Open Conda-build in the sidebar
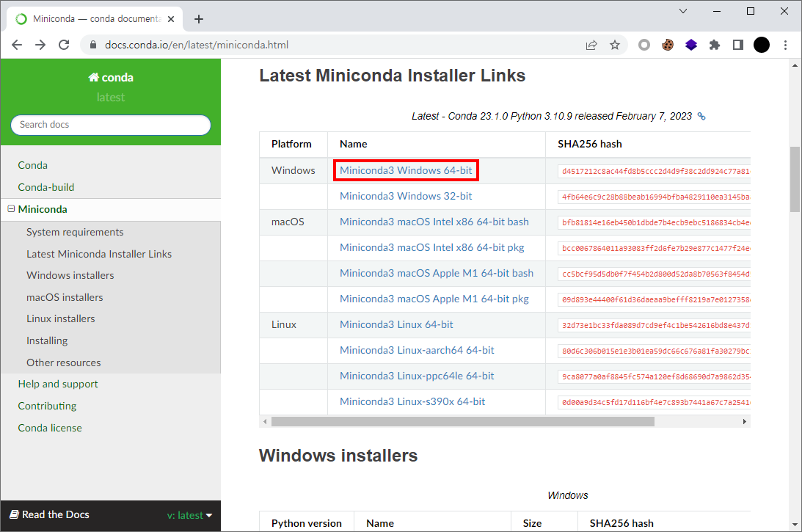This screenshot has width=802, height=532. [46, 187]
